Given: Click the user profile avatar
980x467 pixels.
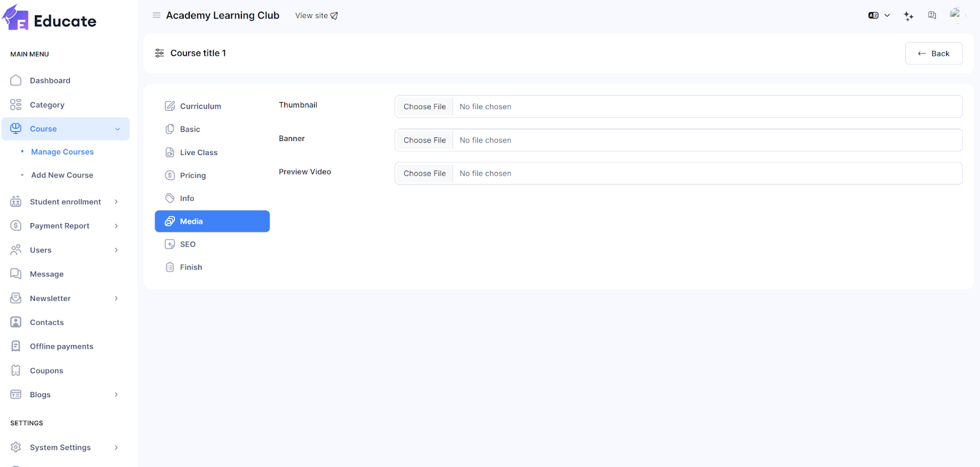Looking at the screenshot, I should tap(955, 14).
